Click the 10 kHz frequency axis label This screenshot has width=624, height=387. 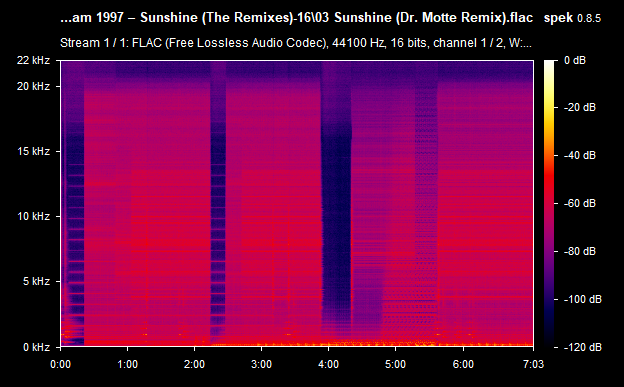33,216
